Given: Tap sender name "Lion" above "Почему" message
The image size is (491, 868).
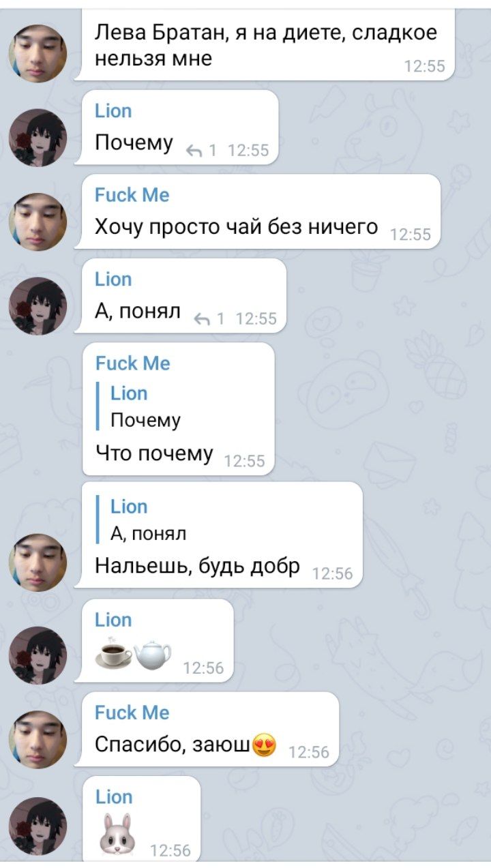Looking at the screenshot, I should click(x=113, y=111).
